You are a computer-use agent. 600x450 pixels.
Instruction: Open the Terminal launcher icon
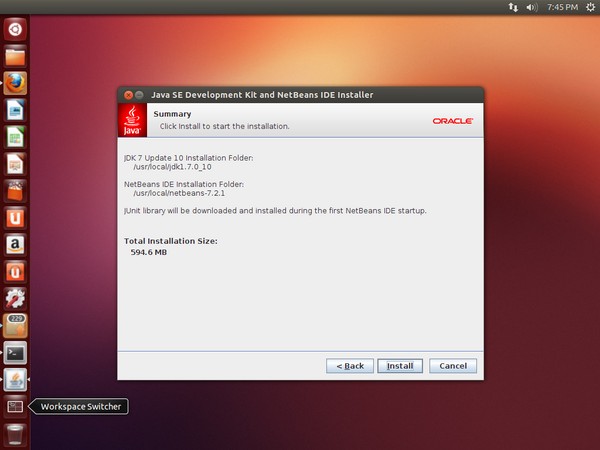(15, 353)
